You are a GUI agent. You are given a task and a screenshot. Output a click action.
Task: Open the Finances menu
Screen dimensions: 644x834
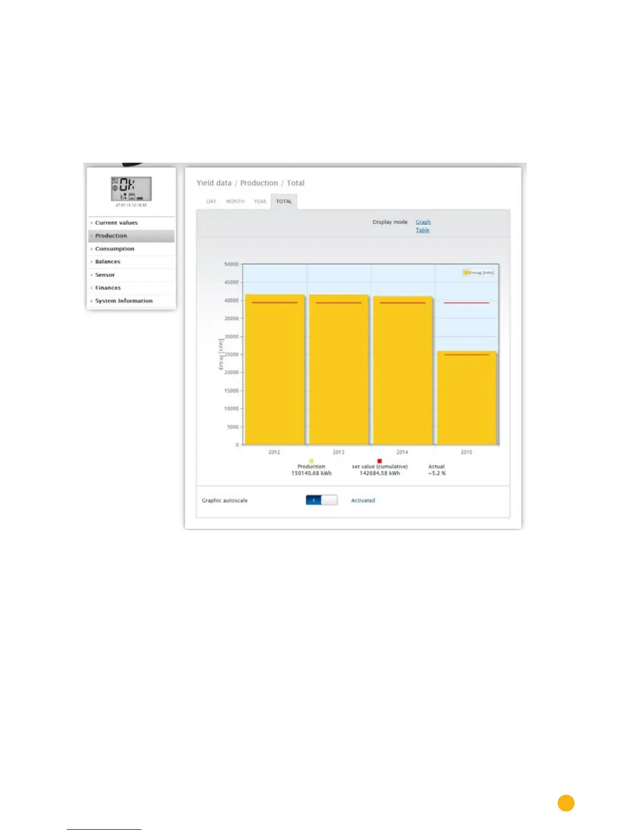(131, 288)
